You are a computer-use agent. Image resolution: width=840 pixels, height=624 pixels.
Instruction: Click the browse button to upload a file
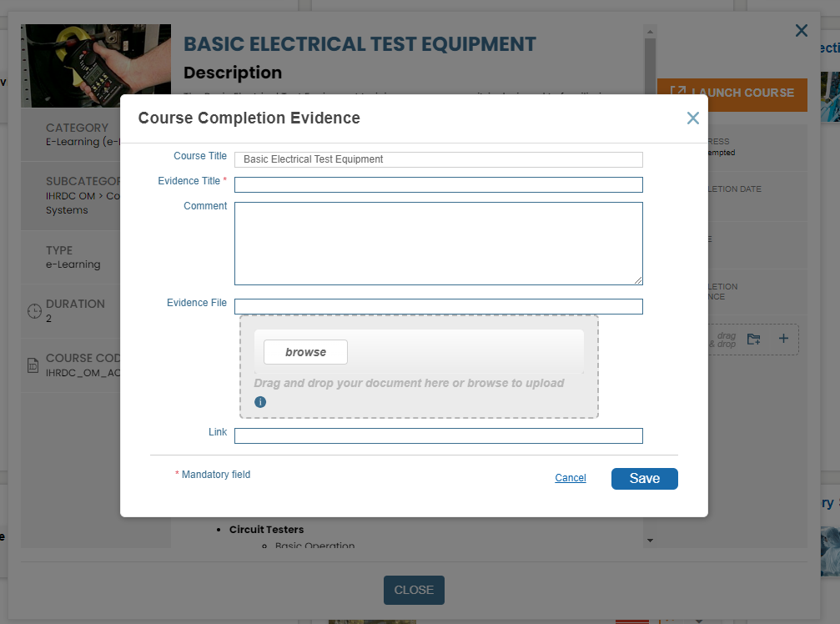point(305,352)
